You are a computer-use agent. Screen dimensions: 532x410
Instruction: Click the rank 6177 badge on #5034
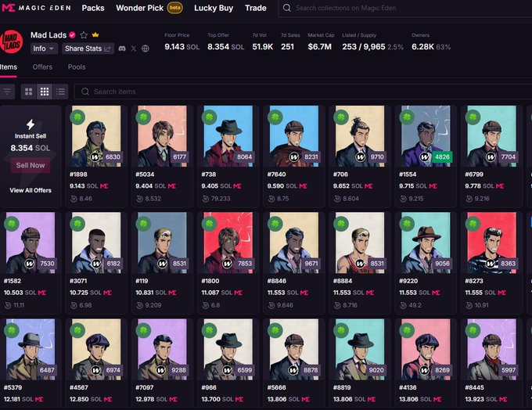tap(179, 156)
